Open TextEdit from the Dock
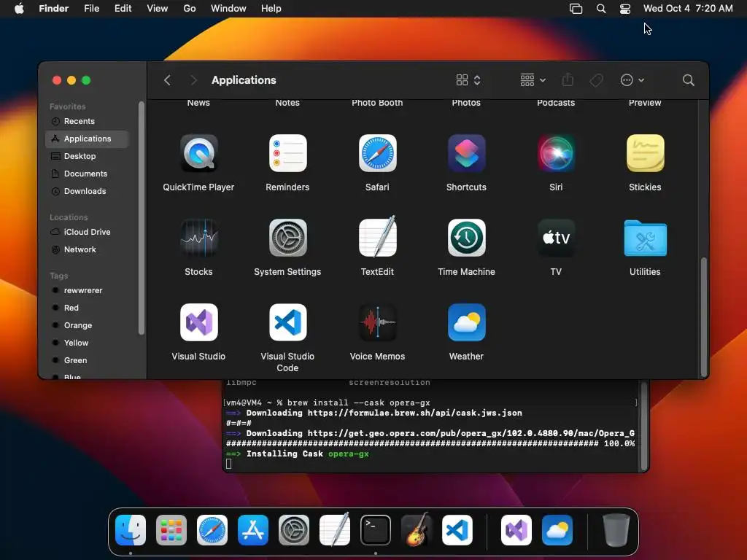The image size is (747, 560). pyautogui.click(x=335, y=529)
